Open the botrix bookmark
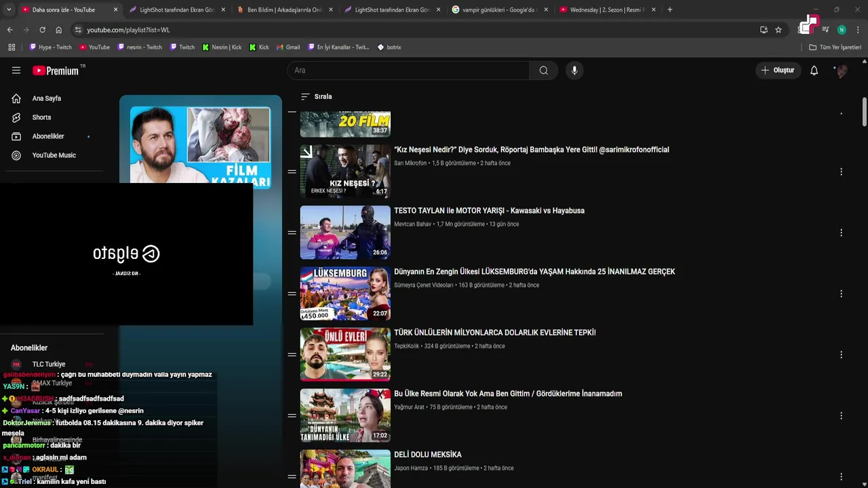The width and height of the screenshot is (868, 488). [389, 47]
